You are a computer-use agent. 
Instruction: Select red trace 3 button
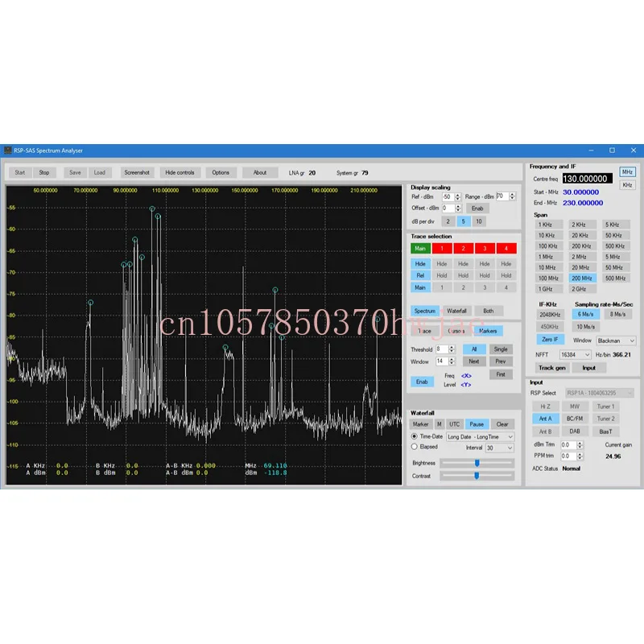[x=485, y=248]
